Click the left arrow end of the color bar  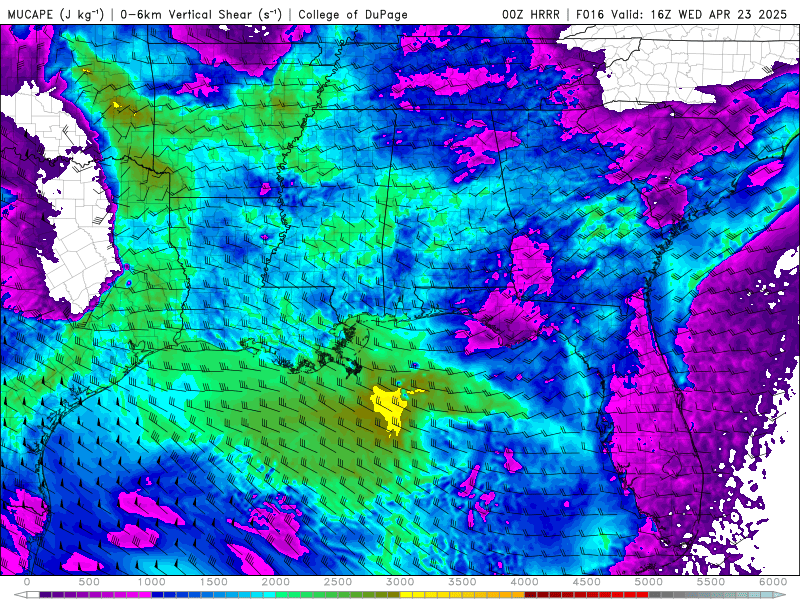coord(20,594)
